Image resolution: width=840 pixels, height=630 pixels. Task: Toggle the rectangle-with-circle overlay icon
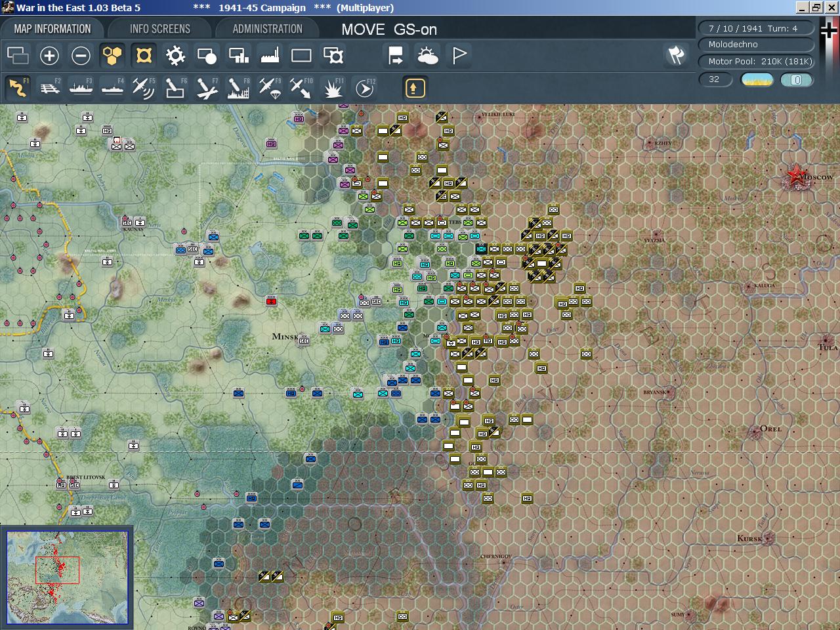[207, 56]
